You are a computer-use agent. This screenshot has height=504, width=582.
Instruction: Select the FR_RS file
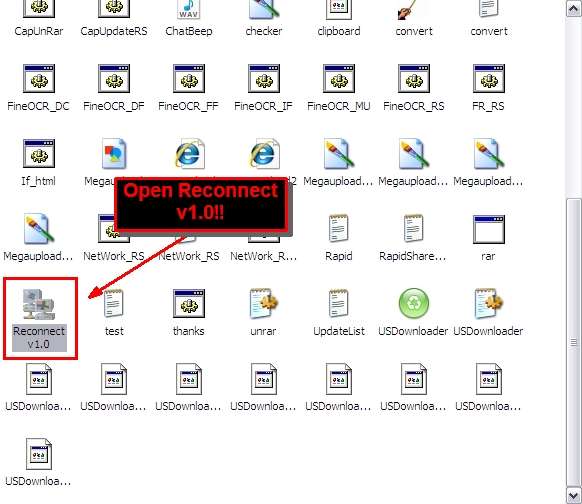pos(488,79)
